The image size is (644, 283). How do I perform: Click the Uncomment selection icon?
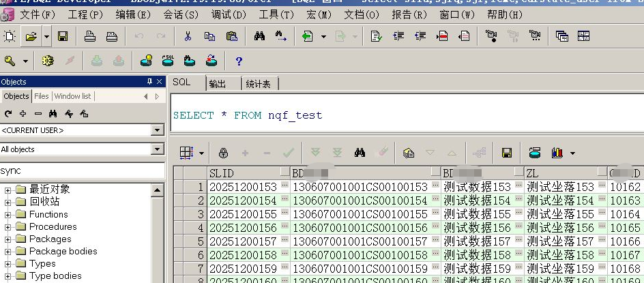click(464, 36)
